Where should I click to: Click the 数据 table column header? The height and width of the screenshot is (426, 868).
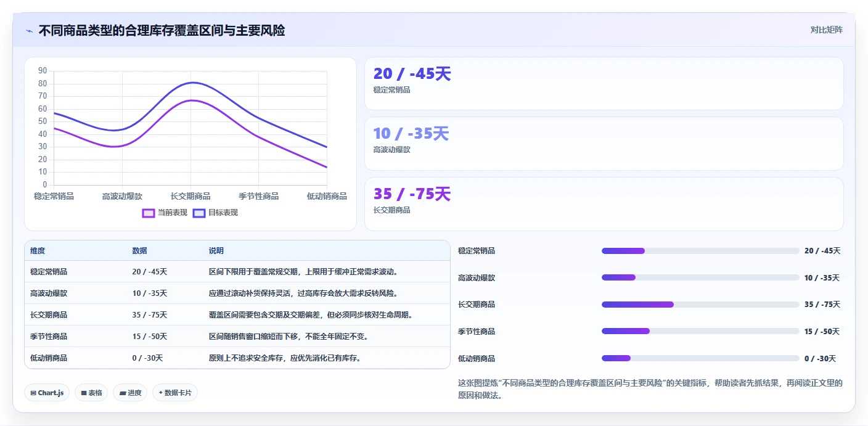(139, 251)
